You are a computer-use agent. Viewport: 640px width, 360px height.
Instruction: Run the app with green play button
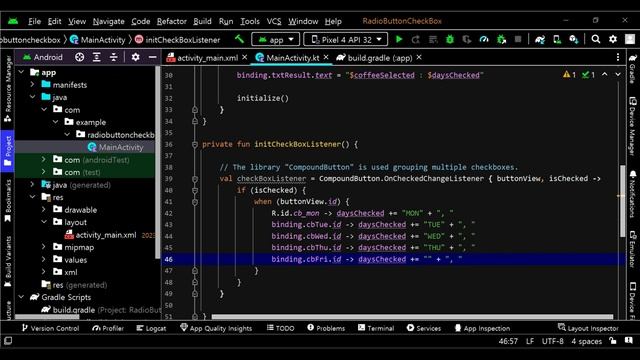pyautogui.click(x=399, y=39)
